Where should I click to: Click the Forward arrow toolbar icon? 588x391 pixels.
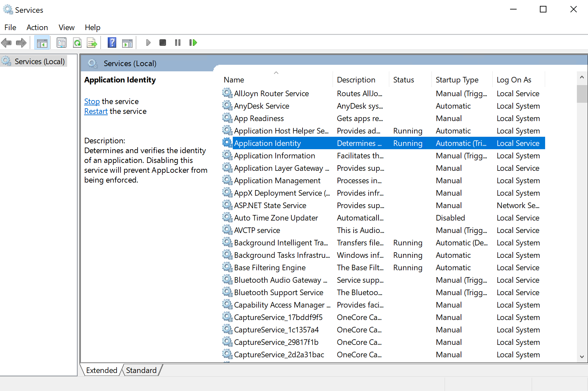click(x=21, y=43)
